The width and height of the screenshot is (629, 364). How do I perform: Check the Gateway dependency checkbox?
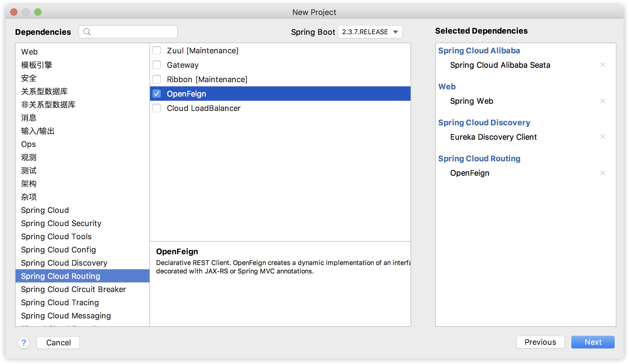(157, 65)
